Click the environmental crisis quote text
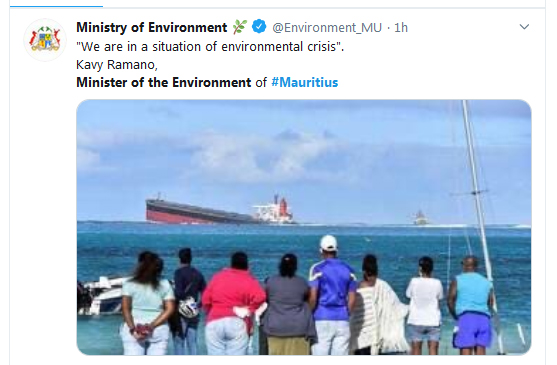The image size is (557, 365). [x=210, y=47]
